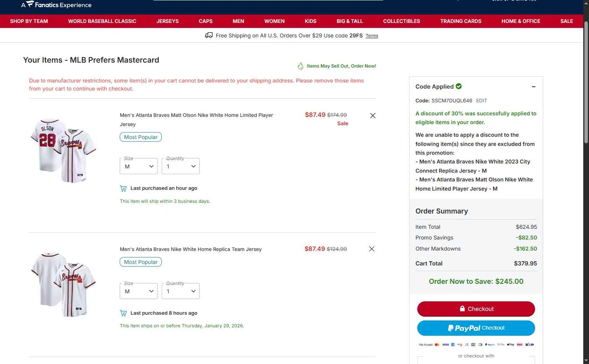Click the scrollbar down arrow
This screenshot has width=589, height=364.
pyautogui.click(x=586, y=361)
